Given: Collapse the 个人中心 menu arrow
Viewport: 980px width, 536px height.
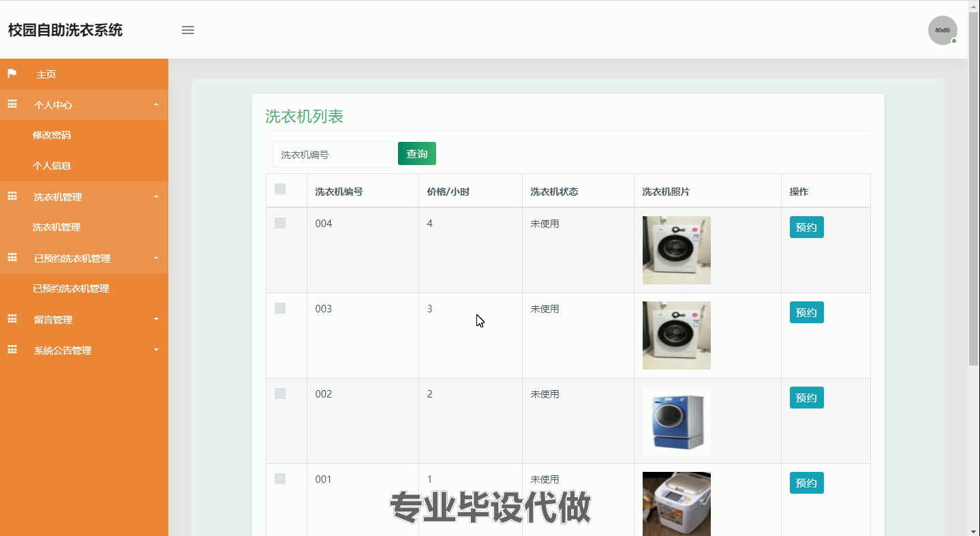Looking at the screenshot, I should [x=156, y=104].
